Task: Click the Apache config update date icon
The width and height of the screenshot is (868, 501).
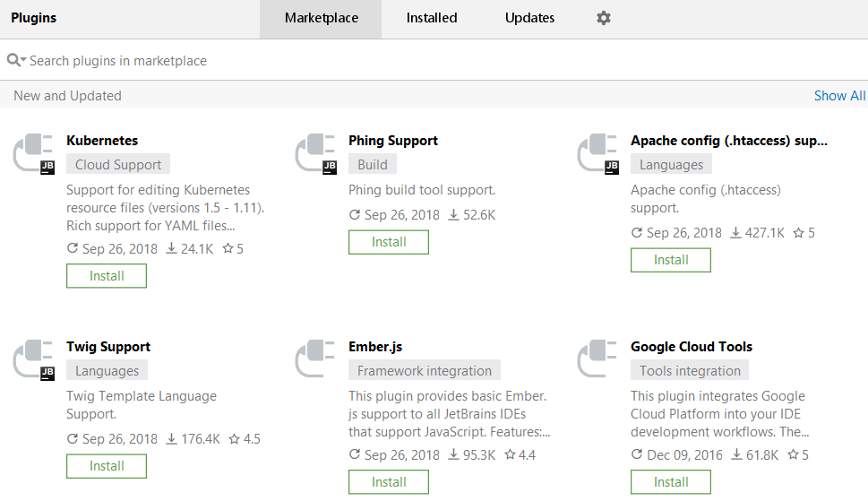Action: [x=637, y=232]
